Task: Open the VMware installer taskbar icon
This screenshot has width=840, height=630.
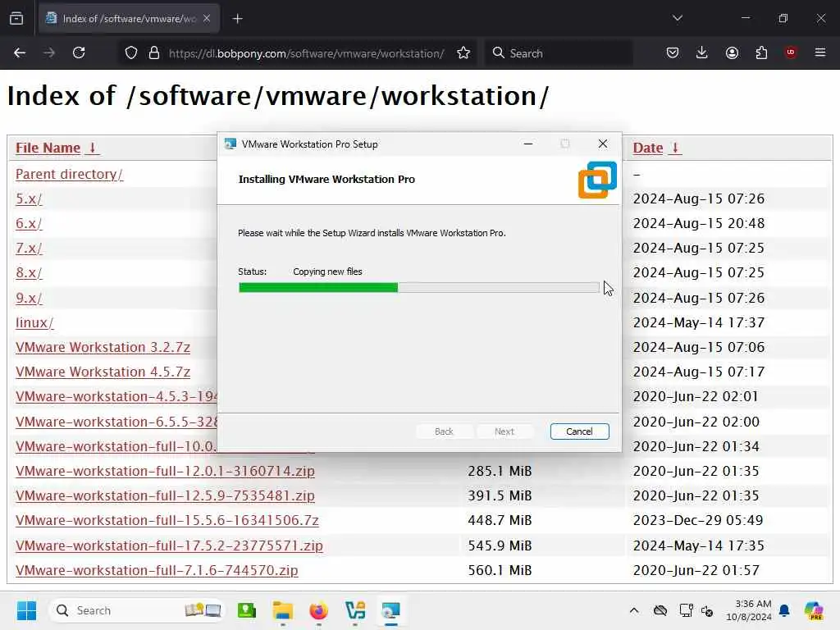Action: pos(390,610)
